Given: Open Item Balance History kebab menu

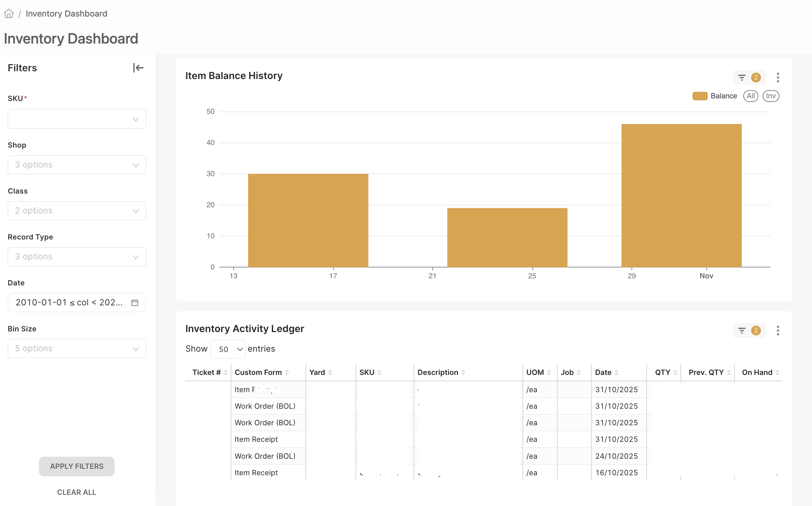Looking at the screenshot, I should [778, 78].
